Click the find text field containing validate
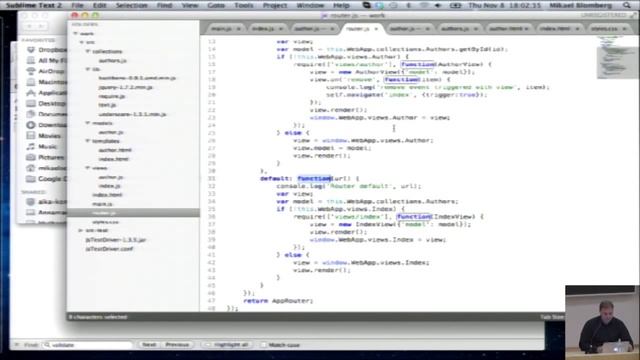 88,345
